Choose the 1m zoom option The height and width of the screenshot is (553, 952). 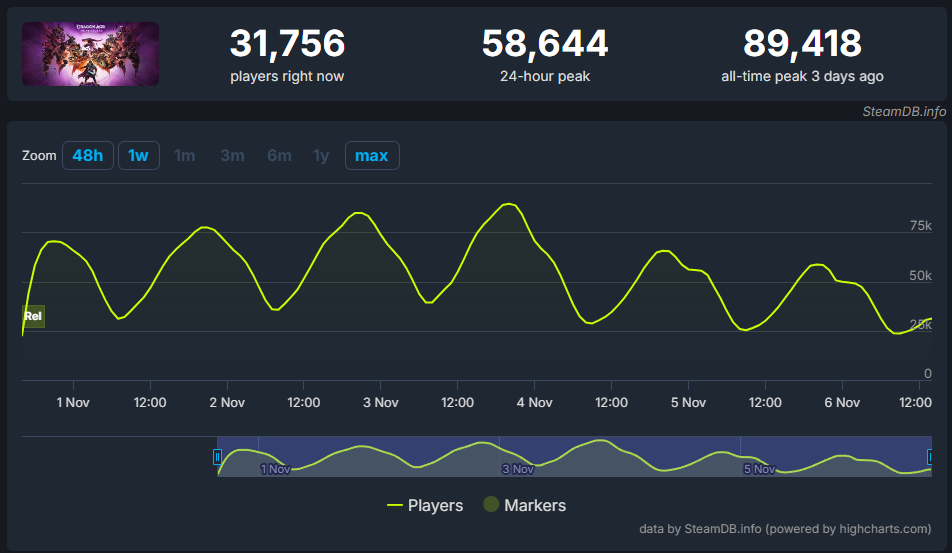[184, 156]
